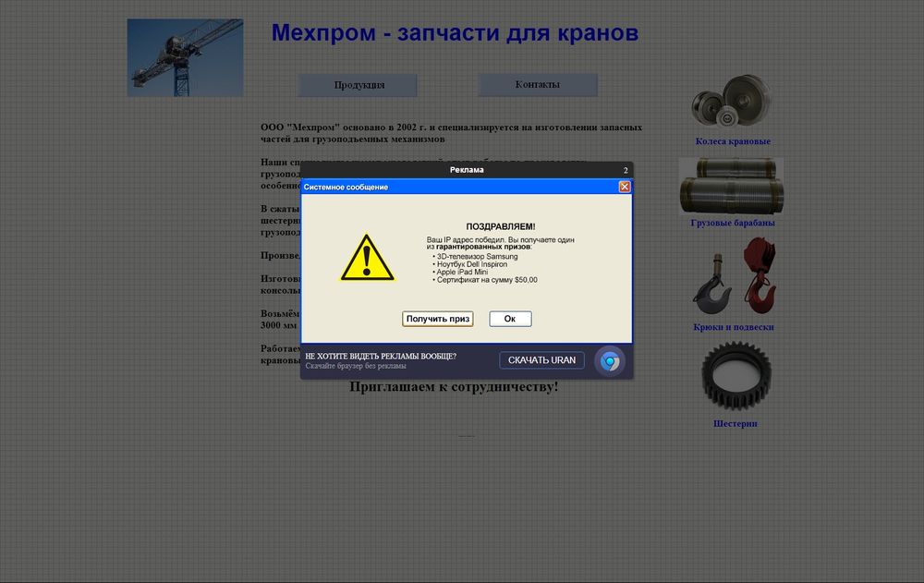This screenshot has width=924, height=583.
Task: Click the Ноутбук Dell Inspiron prize line
Action: click(471, 264)
